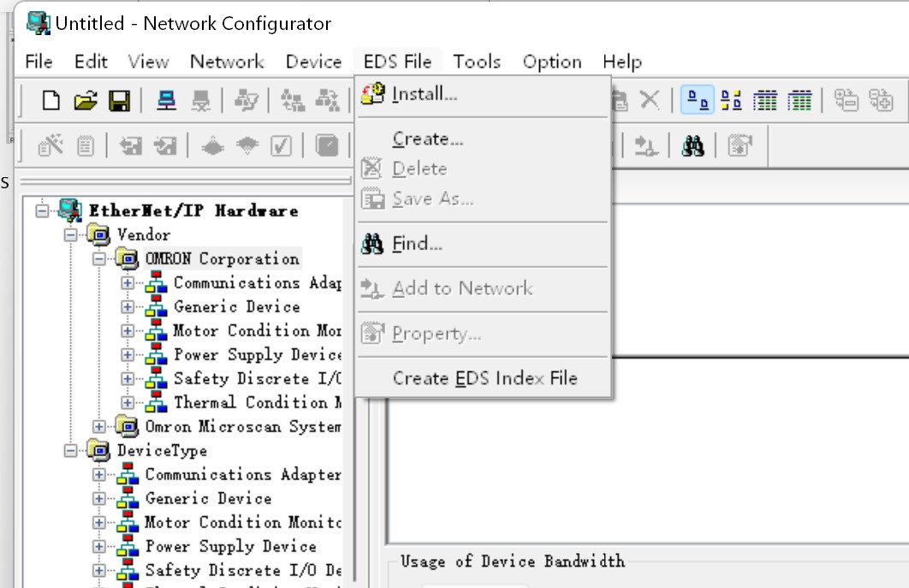Click the grayed Property toolbar icon

740,145
